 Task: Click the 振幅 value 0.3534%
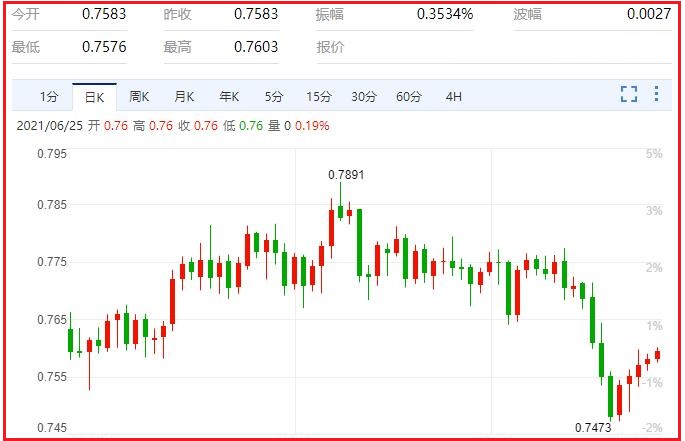point(445,14)
